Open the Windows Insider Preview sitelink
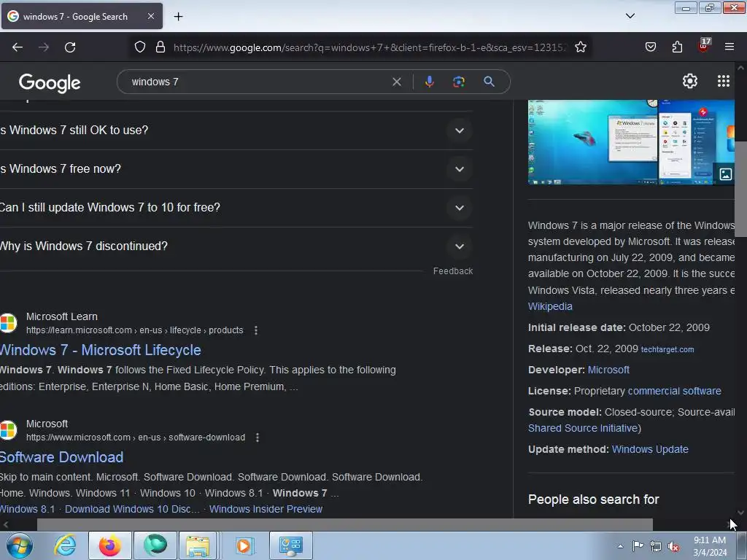The image size is (747, 560). (x=266, y=509)
